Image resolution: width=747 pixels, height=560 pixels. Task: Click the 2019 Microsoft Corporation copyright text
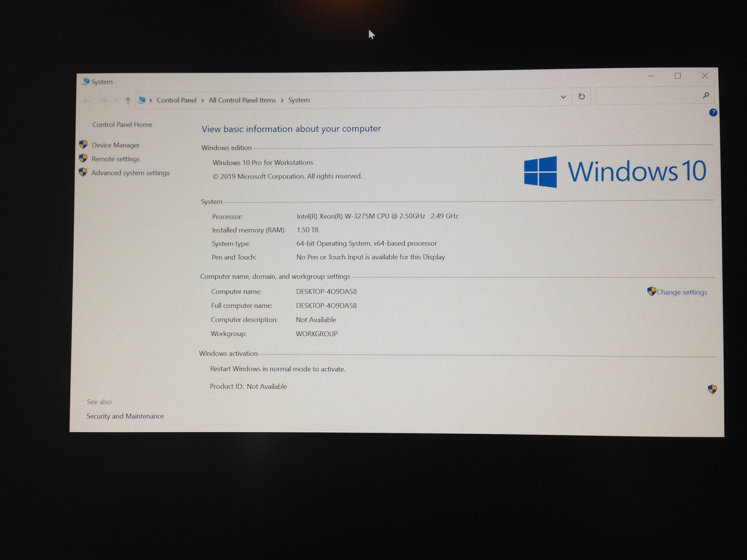click(x=287, y=176)
